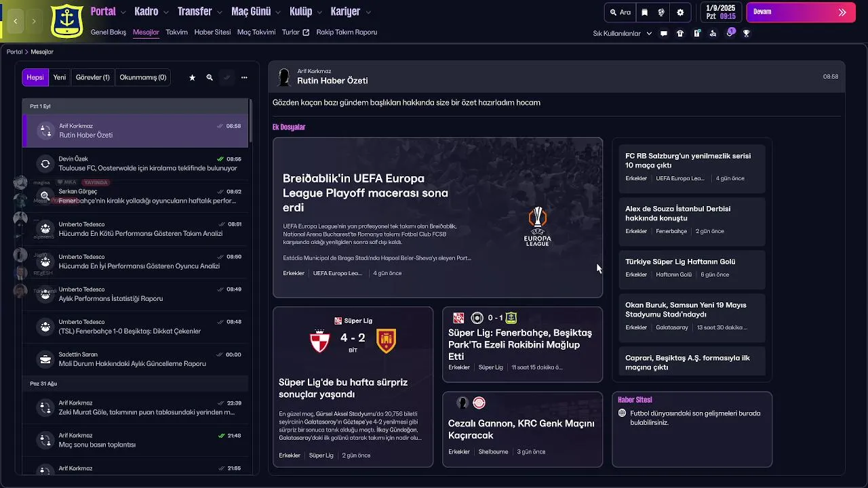The image size is (868, 488).
Task: Open the Okan Buruk Samsun news item
Action: click(x=692, y=317)
